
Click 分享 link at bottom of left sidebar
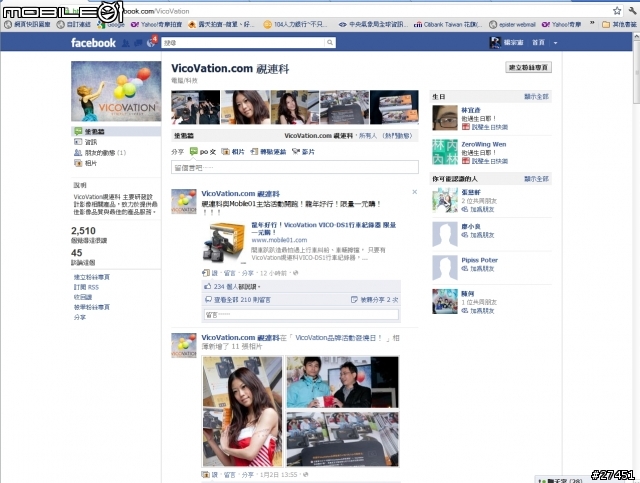pos(80,317)
